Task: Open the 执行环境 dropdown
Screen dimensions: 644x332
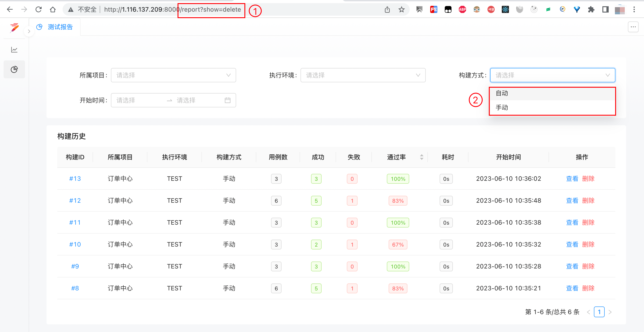Action: pyautogui.click(x=363, y=75)
